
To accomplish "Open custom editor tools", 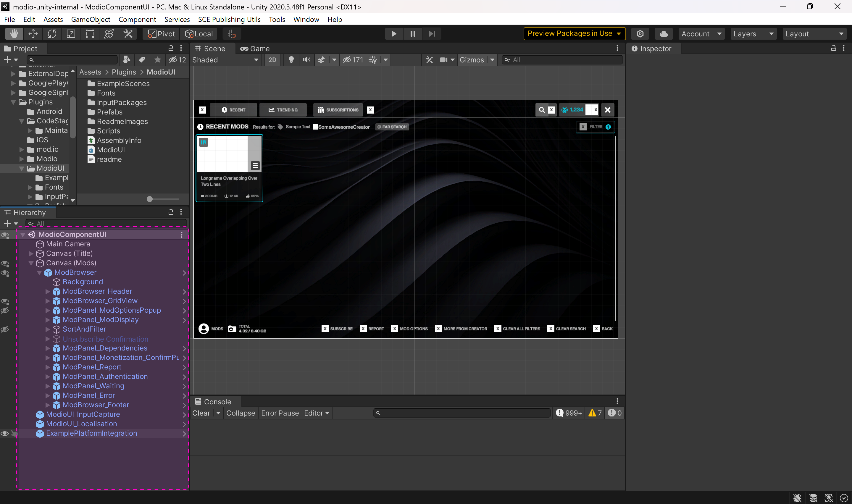I will click(128, 34).
